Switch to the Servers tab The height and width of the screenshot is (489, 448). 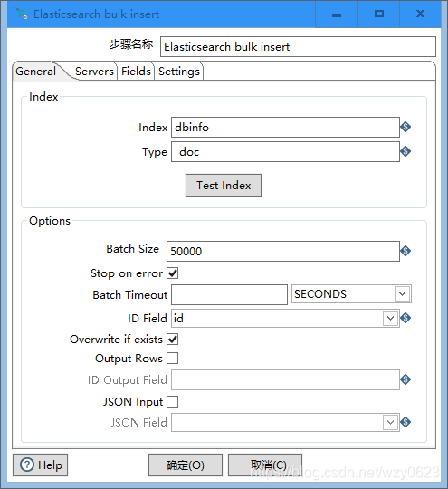(x=94, y=72)
